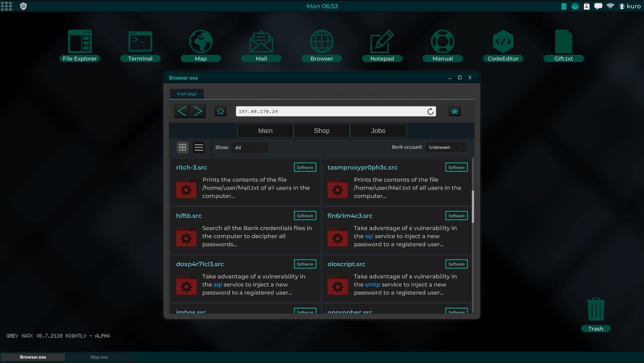The width and height of the screenshot is (644, 363).
Task: Open the Jobs tab
Action: (x=378, y=130)
